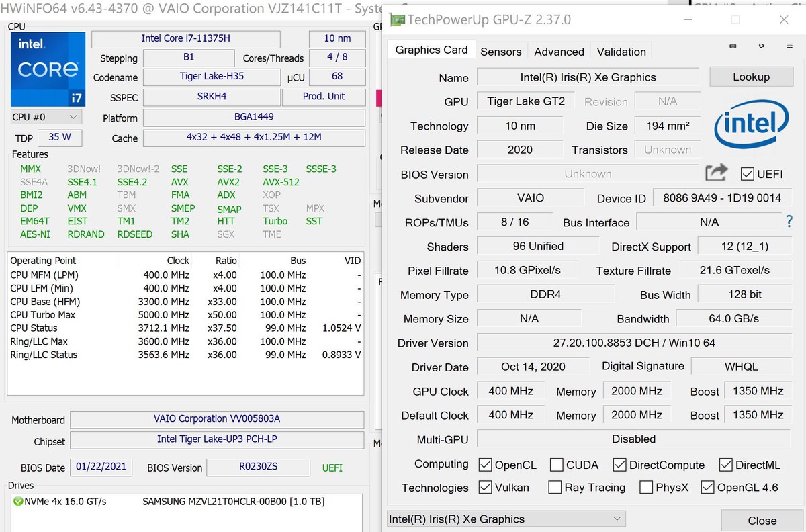
Task: Click the GPU Name field
Action: coord(588,77)
